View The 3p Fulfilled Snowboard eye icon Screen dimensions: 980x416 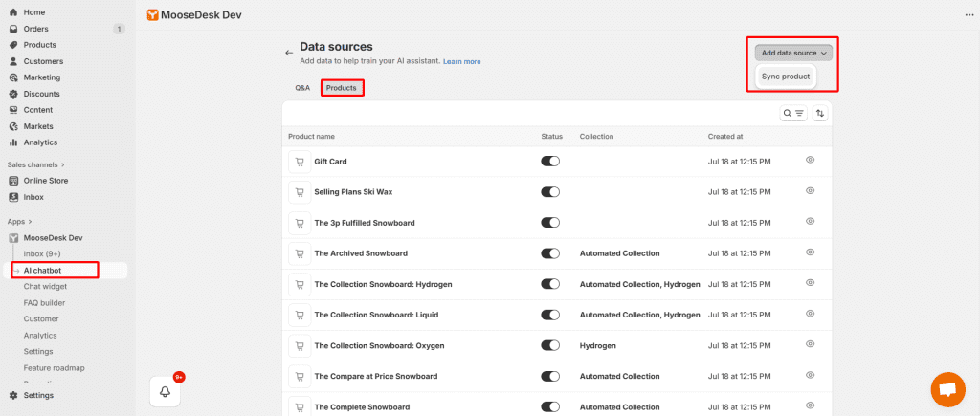point(810,221)
